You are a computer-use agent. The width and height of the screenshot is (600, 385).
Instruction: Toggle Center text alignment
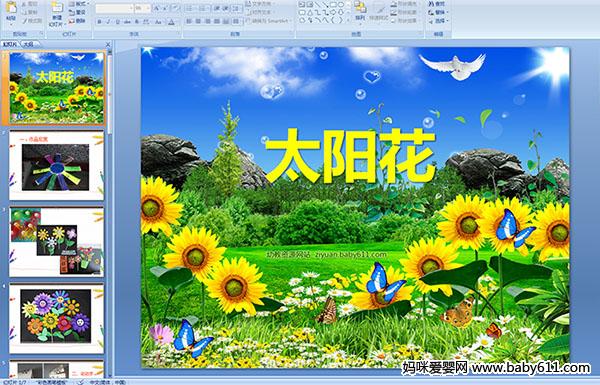[198, 21]
